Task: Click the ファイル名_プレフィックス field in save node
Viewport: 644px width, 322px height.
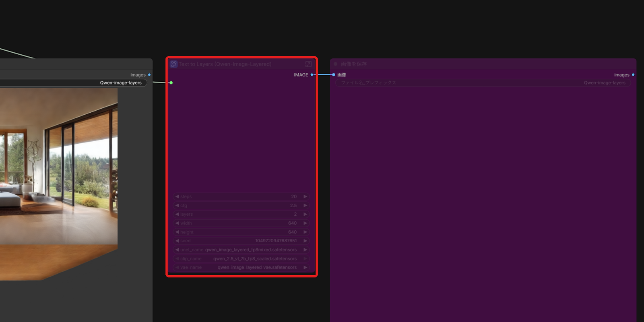Action: pyautogui.click(x=483, y=83)
